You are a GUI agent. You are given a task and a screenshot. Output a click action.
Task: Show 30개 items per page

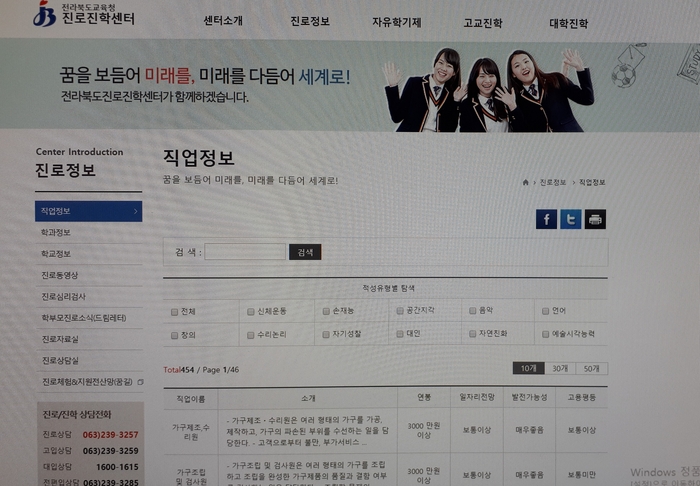tap(560, 368)
